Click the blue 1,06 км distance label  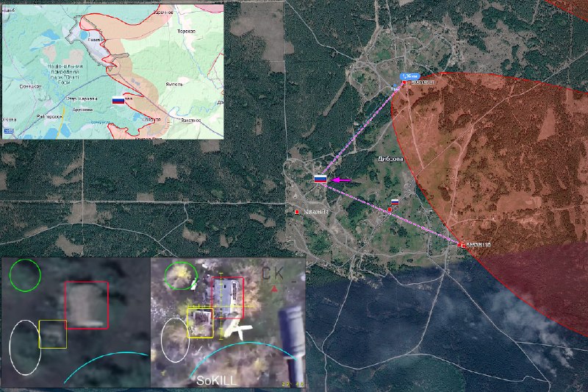(409, 76)
